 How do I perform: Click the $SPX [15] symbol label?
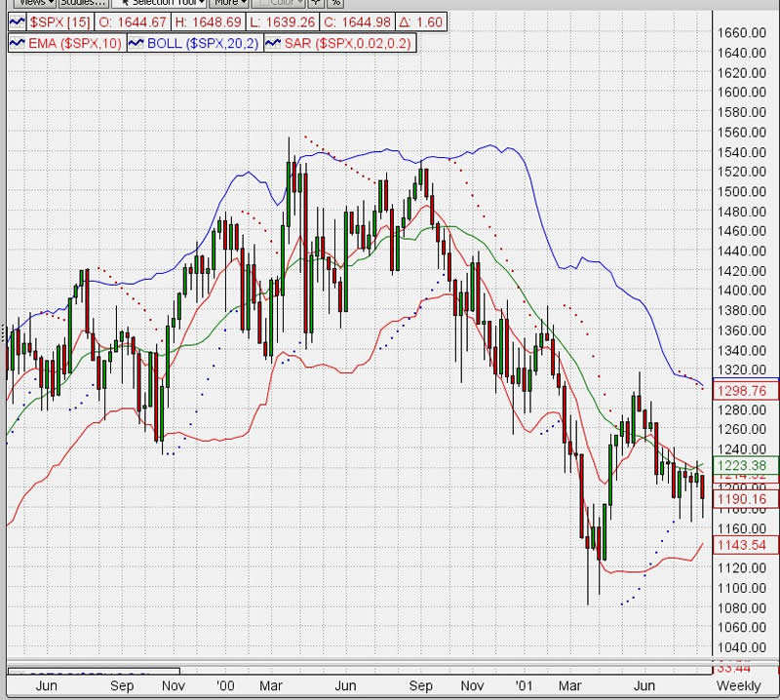[x=58, y=21]
